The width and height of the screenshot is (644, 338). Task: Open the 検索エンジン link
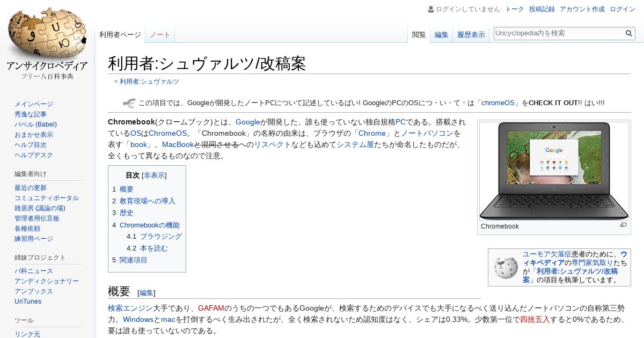pos(130,308)
